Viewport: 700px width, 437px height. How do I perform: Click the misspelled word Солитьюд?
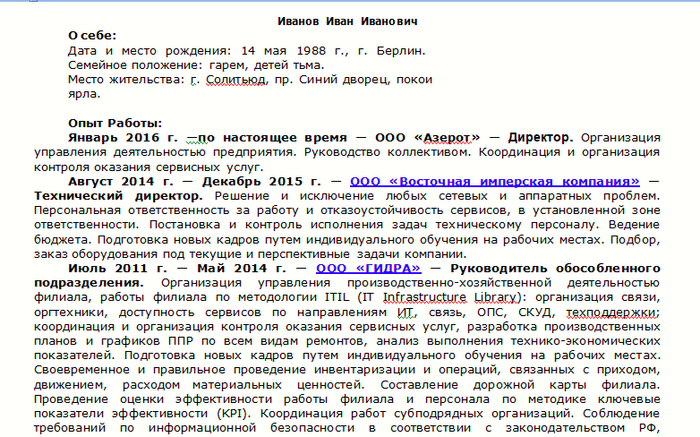[x=236, y=79]
